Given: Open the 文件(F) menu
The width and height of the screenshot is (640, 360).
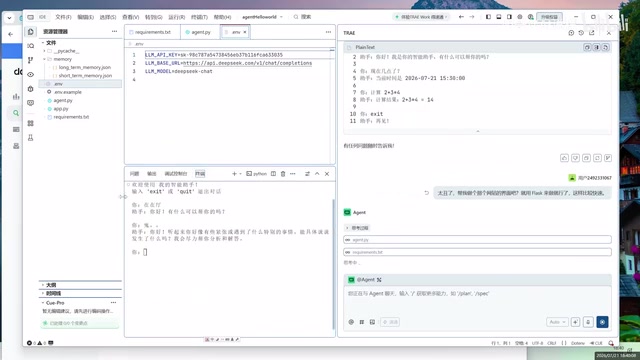Looking at the screenshot, I should pyautogui.click(x=63, y=17).
